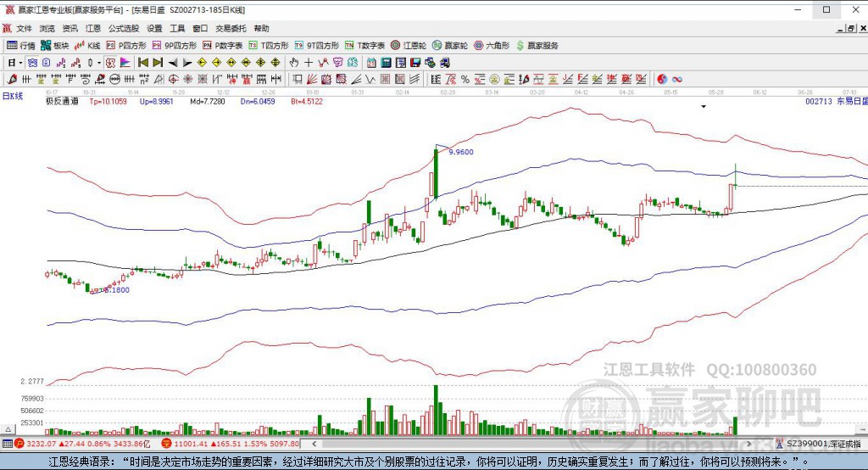Open the T四方形 tool
Image resolution: width=868 pixels, height=470 pixels.
[x=269, y=46]
